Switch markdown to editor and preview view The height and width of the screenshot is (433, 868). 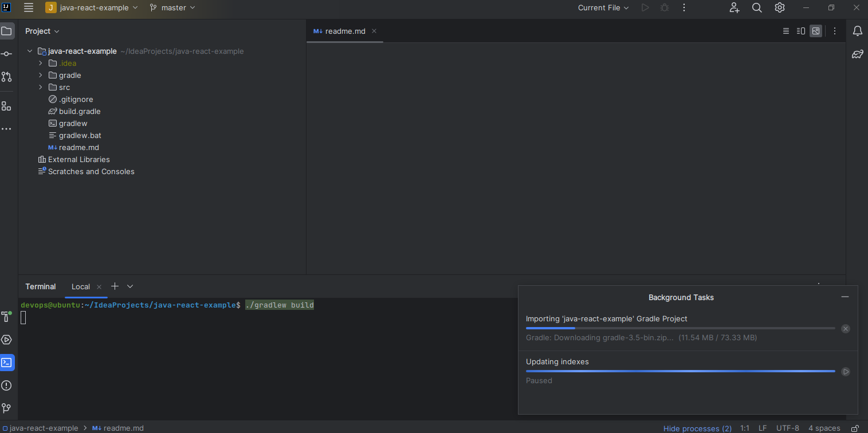[x=801, y=31]
